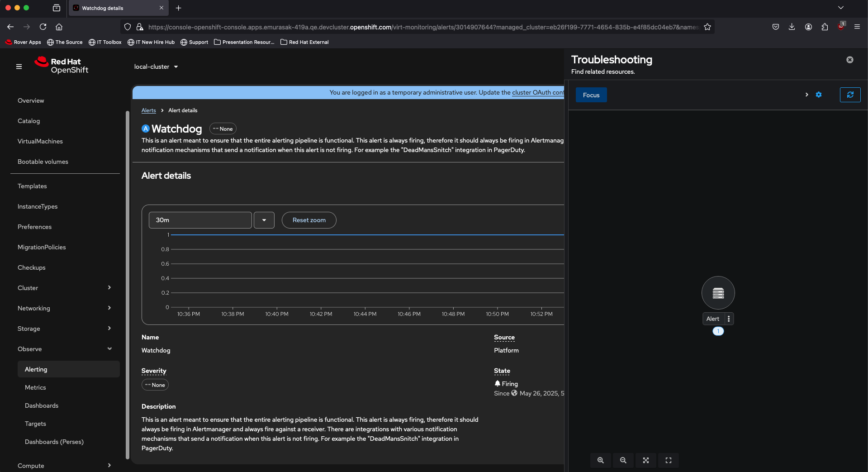Close the Troubleshooting panel
The height and width of the screenshot is (472, 868).
point(849,60)
